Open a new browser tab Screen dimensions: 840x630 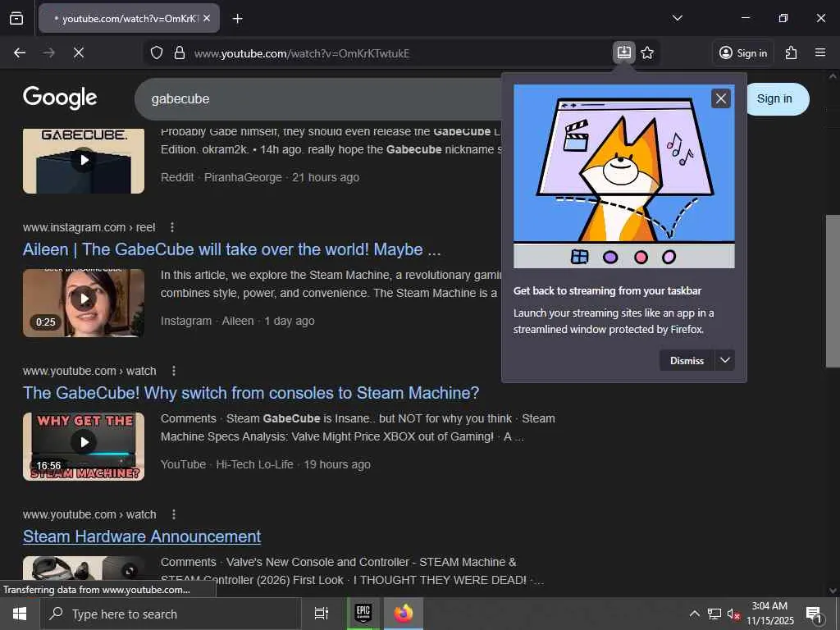tap(237, 19)
